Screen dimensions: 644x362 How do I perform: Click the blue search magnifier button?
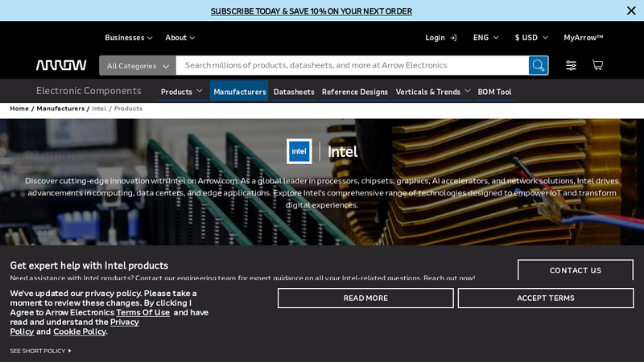pos(538,65)
